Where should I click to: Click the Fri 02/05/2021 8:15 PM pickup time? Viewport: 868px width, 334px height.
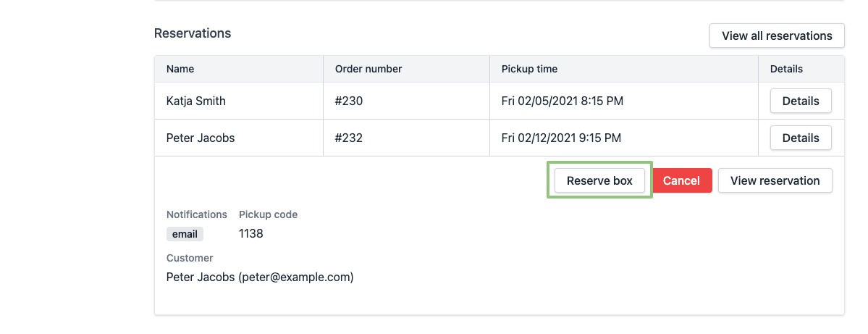click(x=562, y=101)
